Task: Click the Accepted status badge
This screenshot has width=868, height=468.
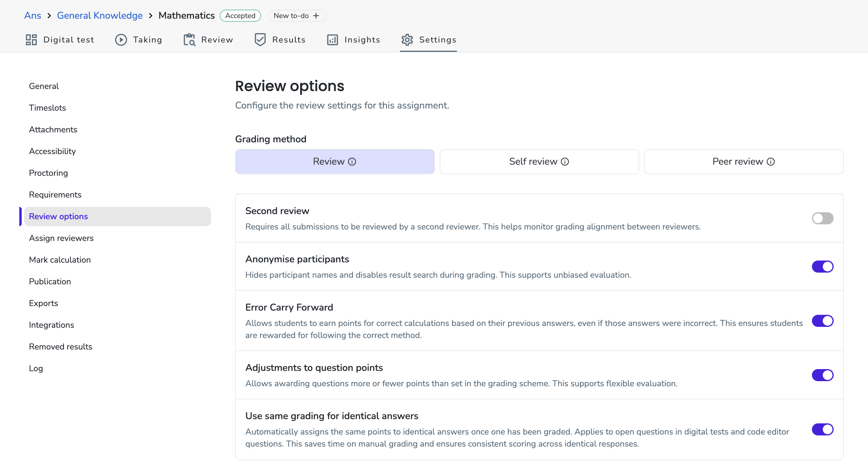Action: [x=240, y=16]
